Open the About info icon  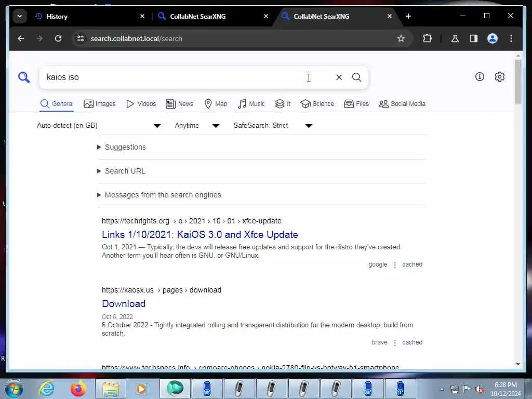pos(480,77)
